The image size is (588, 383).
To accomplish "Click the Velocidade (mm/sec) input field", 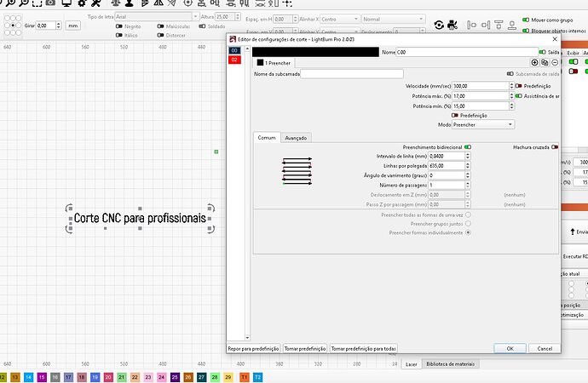I will pos(470,85).
